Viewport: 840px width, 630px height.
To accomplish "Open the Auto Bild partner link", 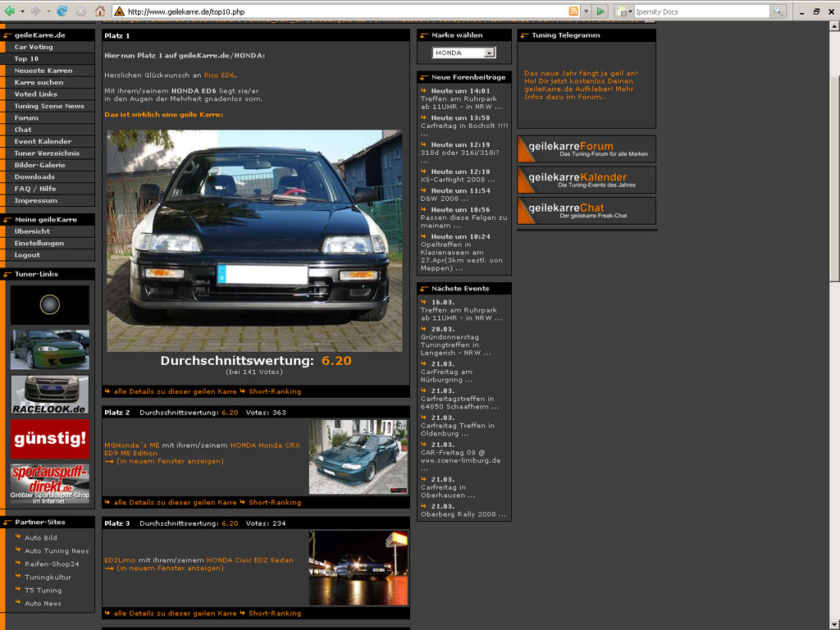I will [41, 538].
